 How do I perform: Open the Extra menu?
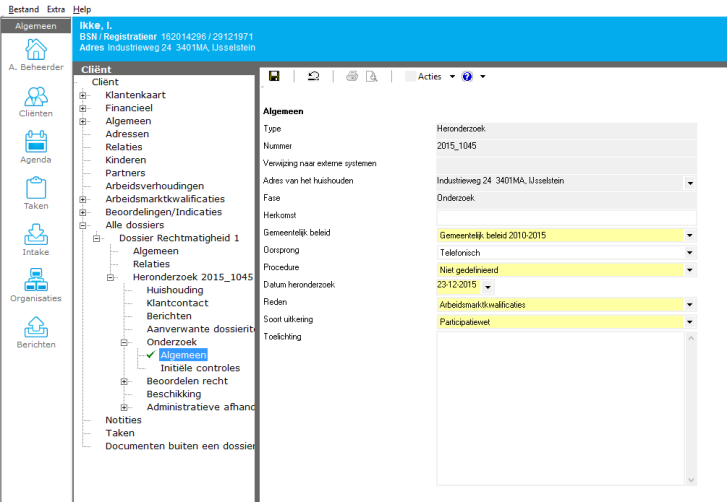coord(56,8)
